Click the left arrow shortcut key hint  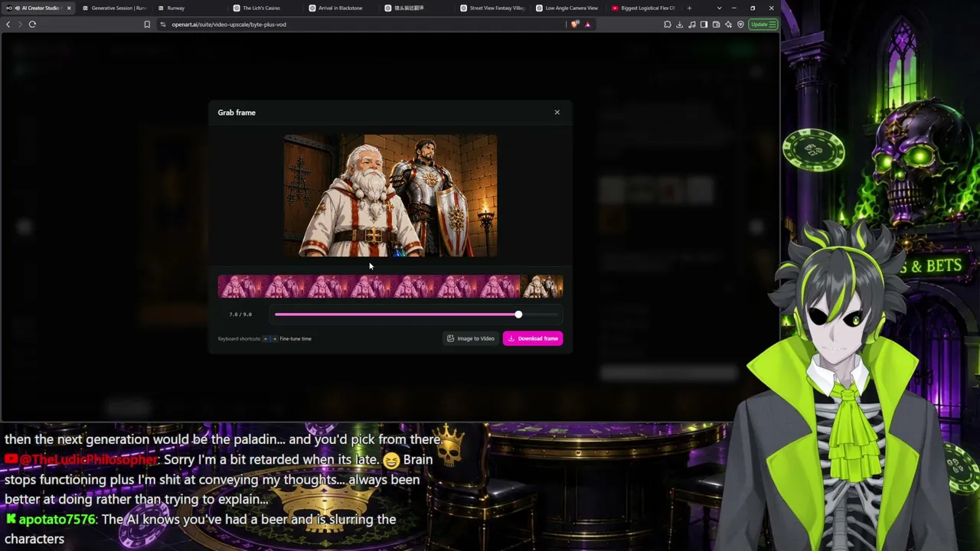[266, 338]
